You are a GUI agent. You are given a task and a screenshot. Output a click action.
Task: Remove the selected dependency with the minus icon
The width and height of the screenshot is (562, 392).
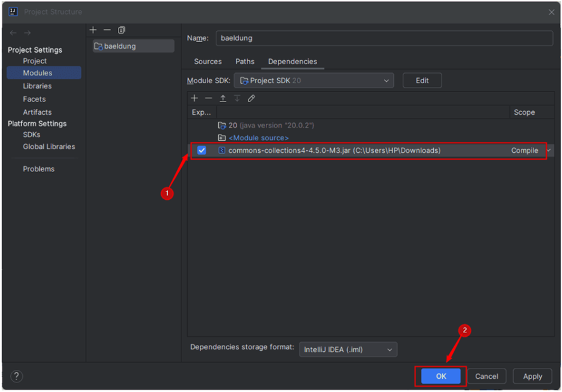[x=209, y=98]
